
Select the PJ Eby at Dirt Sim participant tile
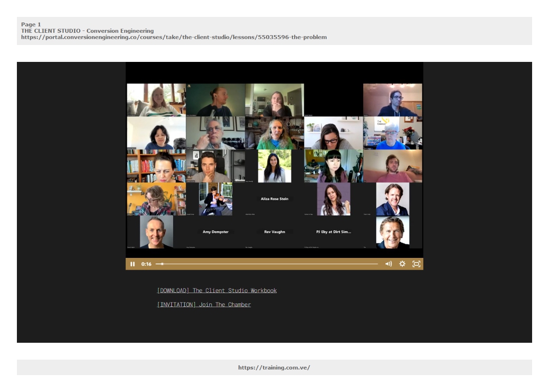(x=334, y=232)
